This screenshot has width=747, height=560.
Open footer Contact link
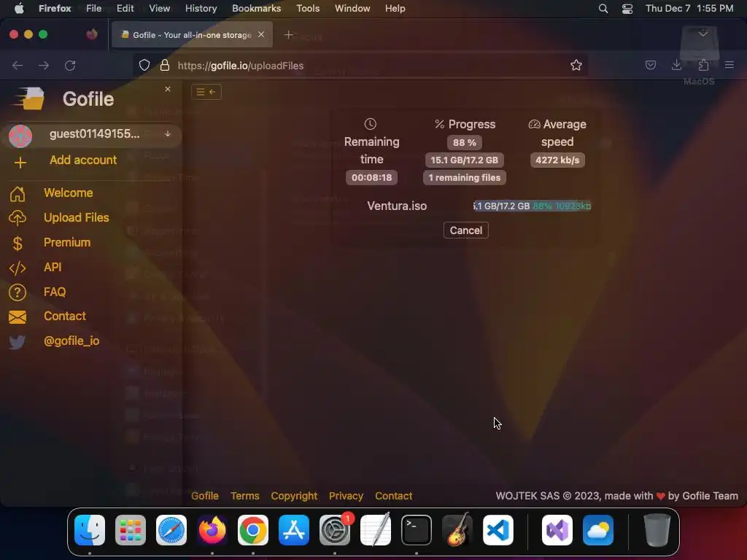(393, 496)
